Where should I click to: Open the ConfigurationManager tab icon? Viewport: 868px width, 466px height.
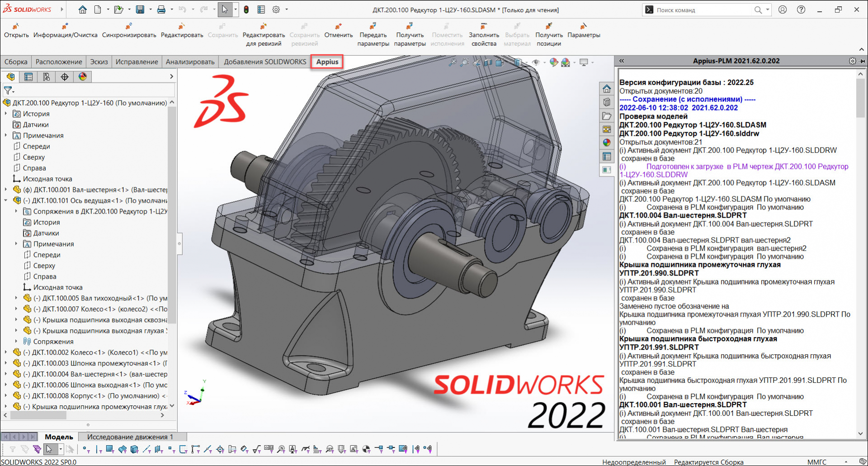pos(47,76)
